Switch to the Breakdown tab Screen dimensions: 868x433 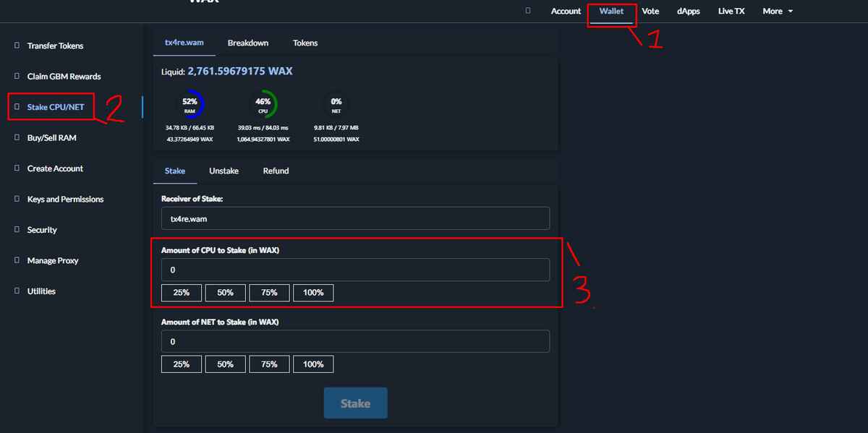click(x=248, y=43)
